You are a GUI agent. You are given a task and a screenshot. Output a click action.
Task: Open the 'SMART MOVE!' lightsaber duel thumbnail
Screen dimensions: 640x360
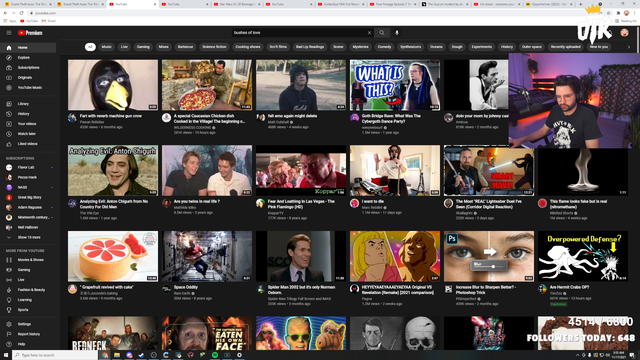tap(489, 171)
